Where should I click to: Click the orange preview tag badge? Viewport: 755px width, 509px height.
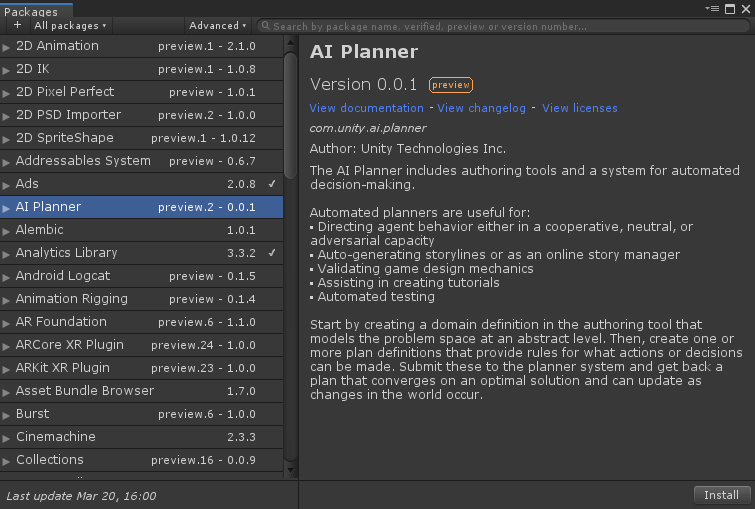point(451,85)
